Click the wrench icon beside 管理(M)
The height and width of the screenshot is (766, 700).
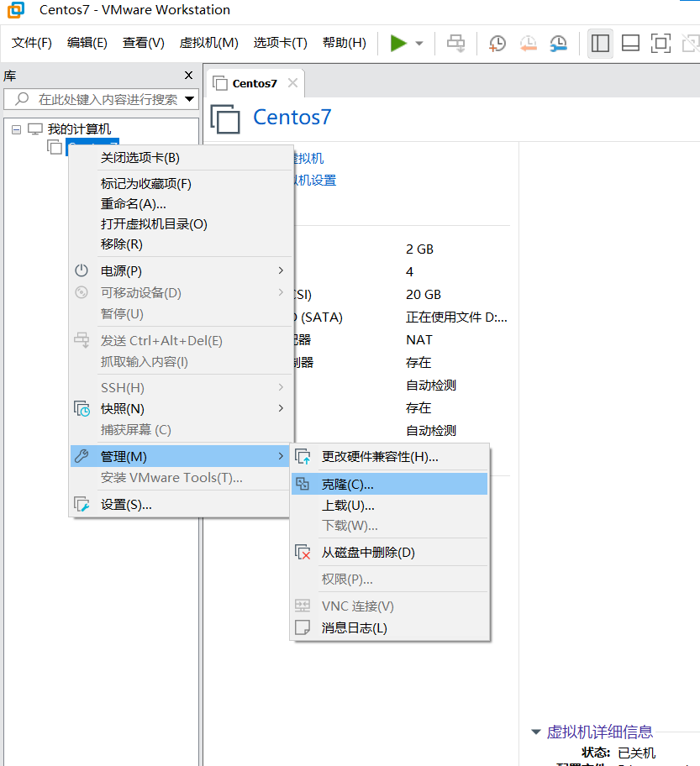coord(82,456)
